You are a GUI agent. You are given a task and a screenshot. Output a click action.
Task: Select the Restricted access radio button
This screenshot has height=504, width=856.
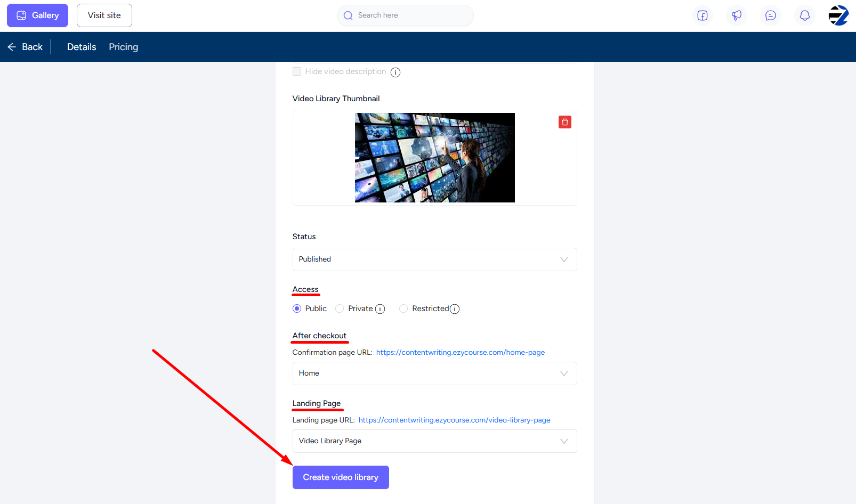[x=403, y=308]
